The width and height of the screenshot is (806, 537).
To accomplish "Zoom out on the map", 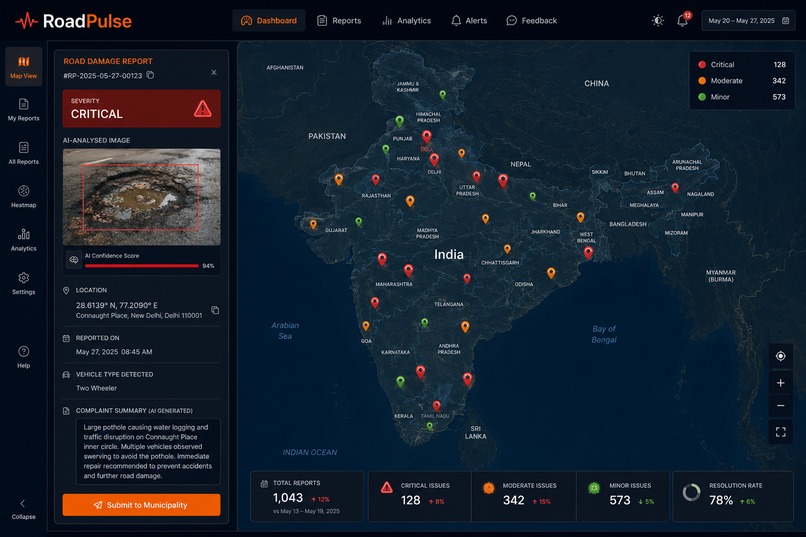I will coord(780,405).
